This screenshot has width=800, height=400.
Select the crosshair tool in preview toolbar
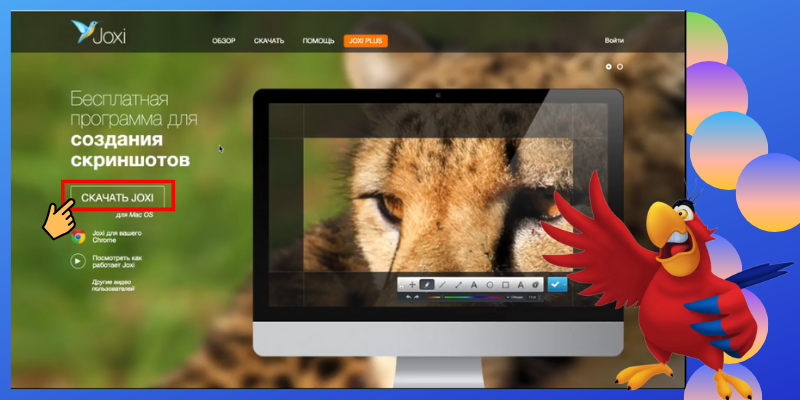[x=412, y=285]
